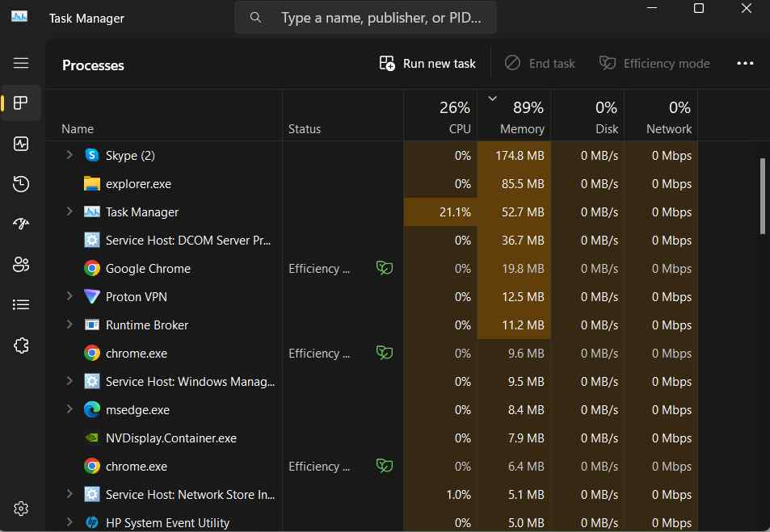Viewport: 770px width, 532px height.
Task: Click the three-dot more options button
Action: click(745, 64)
